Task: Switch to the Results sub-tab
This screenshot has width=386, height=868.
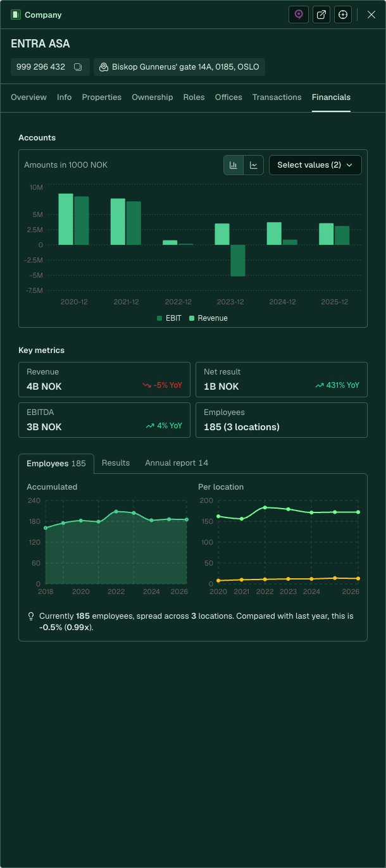Action: tap(116, 463)
